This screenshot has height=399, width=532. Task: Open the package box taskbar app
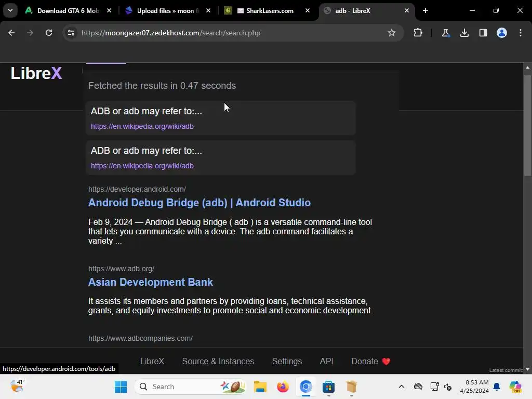coord(351,387)
